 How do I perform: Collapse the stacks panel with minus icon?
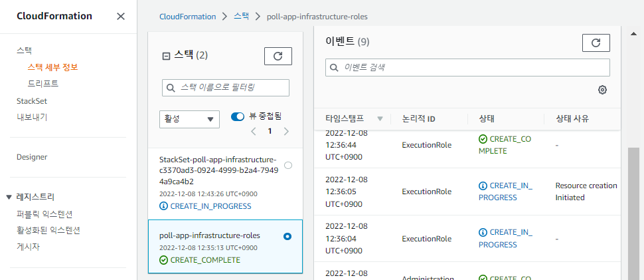point(167,57)
